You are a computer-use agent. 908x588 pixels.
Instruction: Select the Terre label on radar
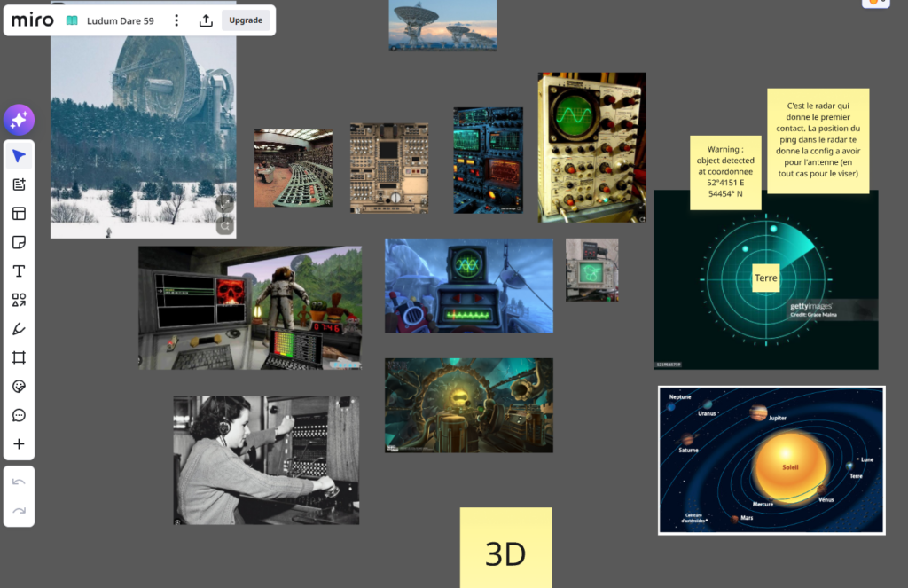(x=765, y=278)
